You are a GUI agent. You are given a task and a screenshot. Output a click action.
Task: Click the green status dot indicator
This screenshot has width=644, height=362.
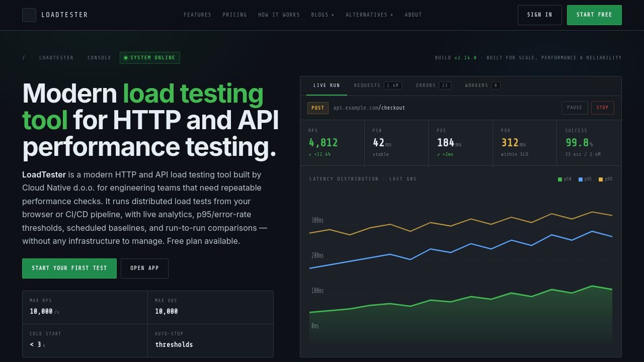(126, 58)
